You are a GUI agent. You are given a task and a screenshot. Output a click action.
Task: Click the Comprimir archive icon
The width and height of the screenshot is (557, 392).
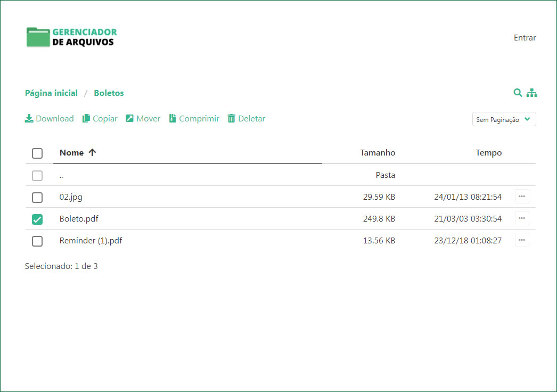(x=172, y=118)
